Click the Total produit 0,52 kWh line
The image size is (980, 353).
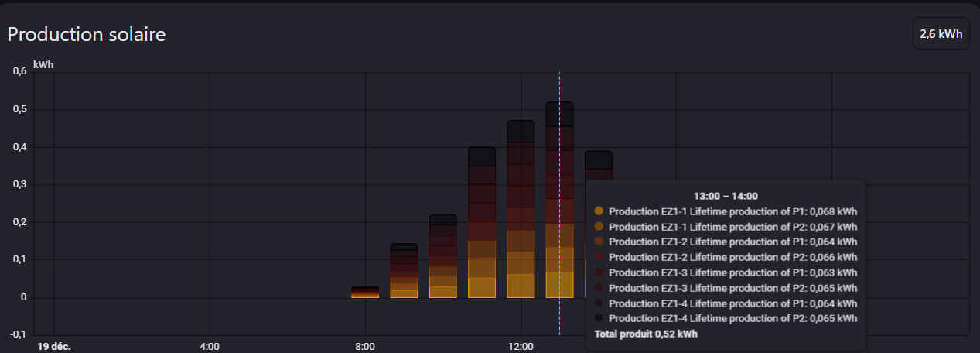(646, 334)
